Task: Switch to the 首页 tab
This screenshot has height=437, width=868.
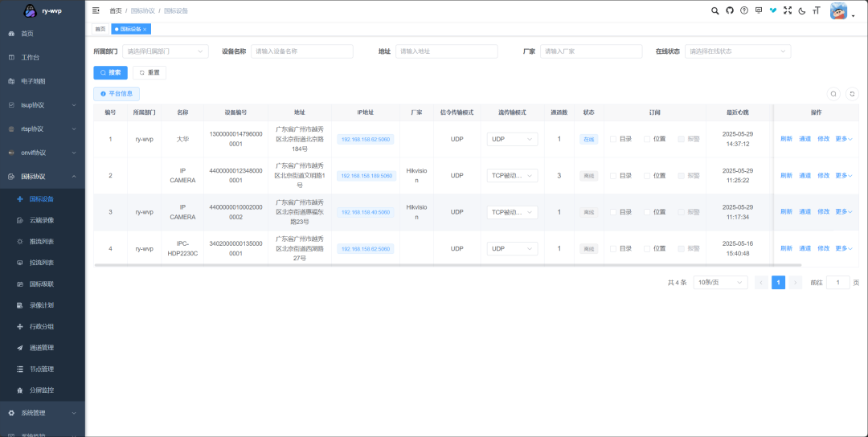Action: 100,29
